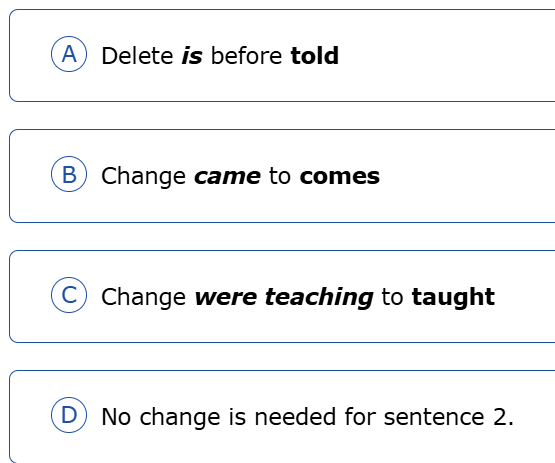555x463 pixels.
Task: Click the italic word 'is' in option A
Action: [192, 56]
